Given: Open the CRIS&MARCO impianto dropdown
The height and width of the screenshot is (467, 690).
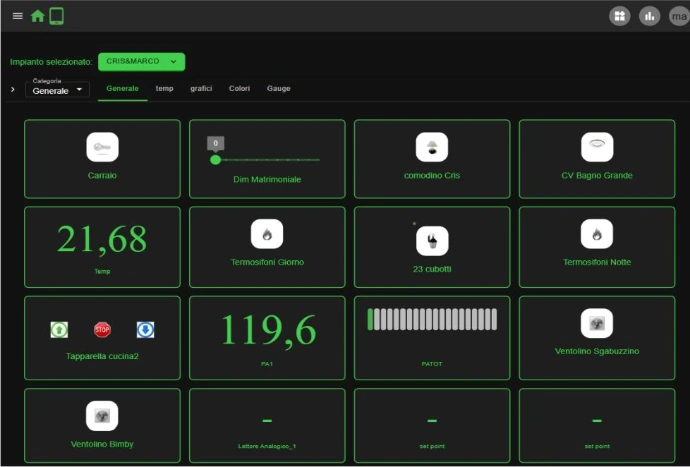Looking at the screenshot, I should pos(141,62).
